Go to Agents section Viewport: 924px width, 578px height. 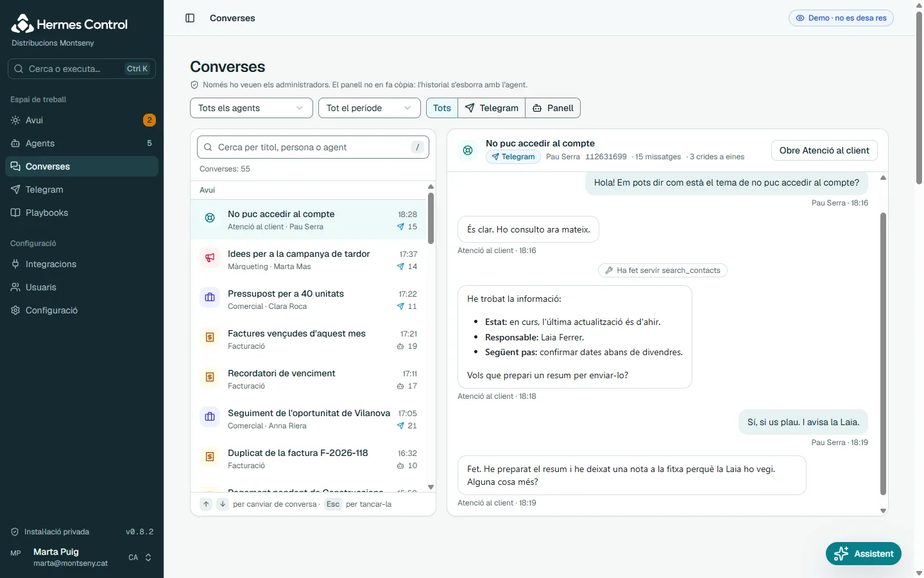pyautogui.click(x=81, y=143)
